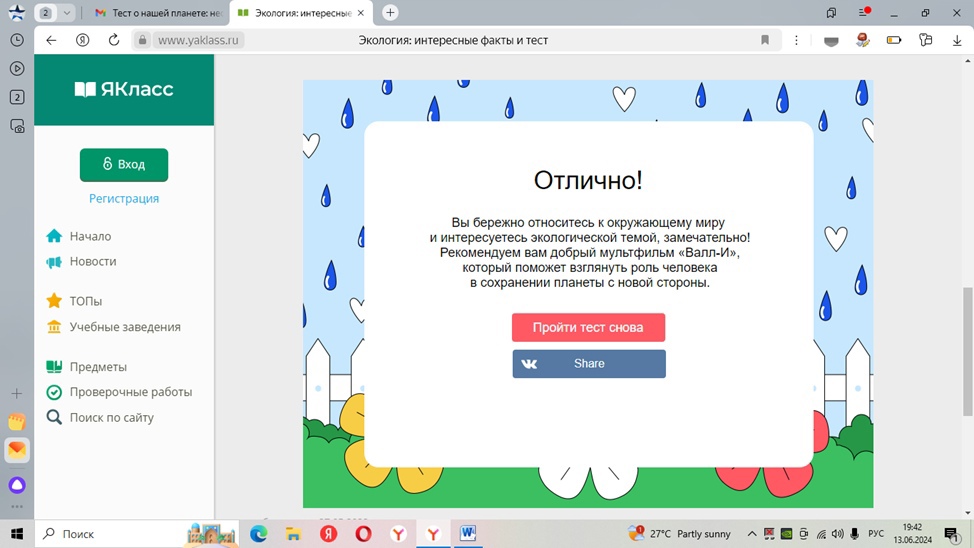The height and width of the screenshot is (548, 974).
Task: Open the downloads arrow icon
Action: click(x=957, y=40)
